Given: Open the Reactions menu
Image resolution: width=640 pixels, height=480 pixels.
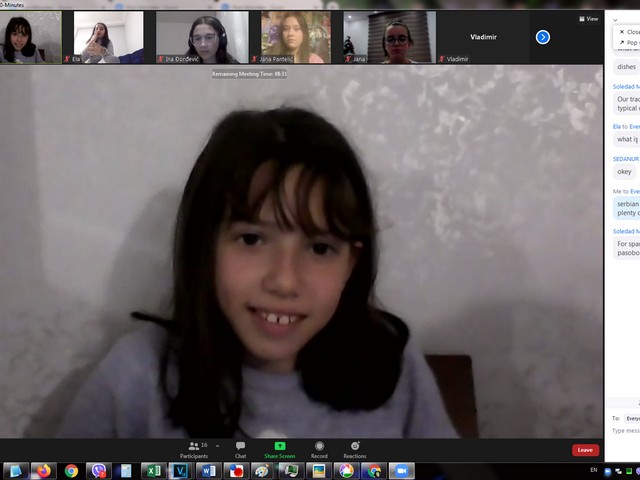Looking at the screenshot, I should tap(355, 450).
